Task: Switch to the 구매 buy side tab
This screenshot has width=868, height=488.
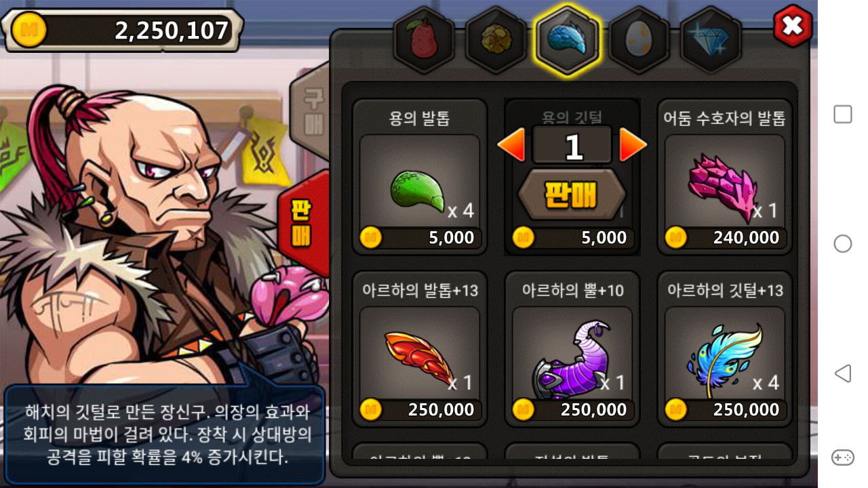Action: point(311,112)
